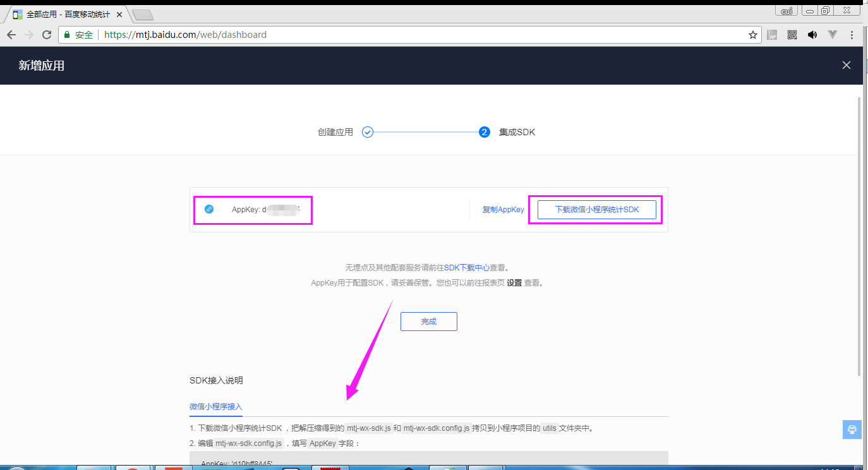Open the Chrome three-dot menu

pyautogui.click(x=852, y=35)
